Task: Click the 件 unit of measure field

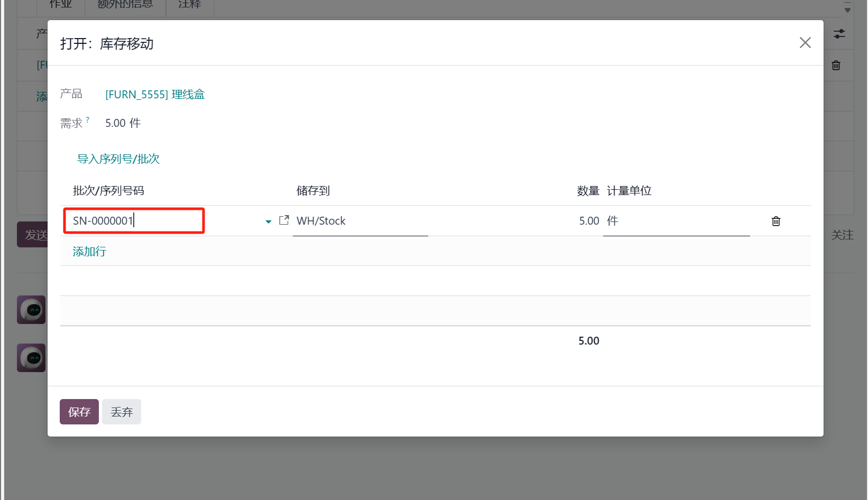Action: 677,221
